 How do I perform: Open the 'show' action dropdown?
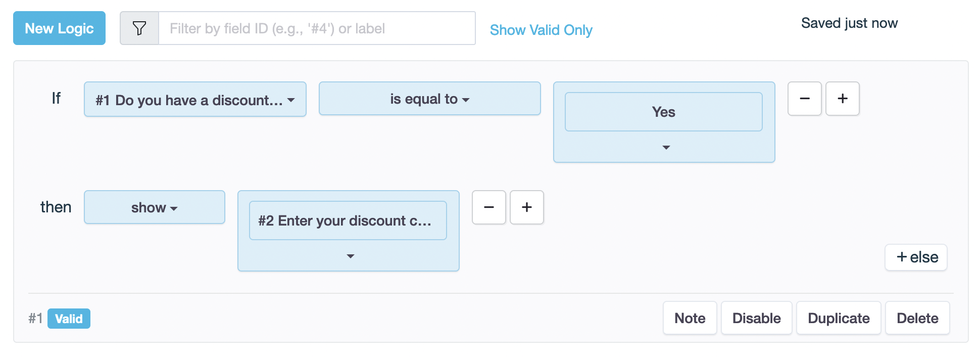point(154,207)
